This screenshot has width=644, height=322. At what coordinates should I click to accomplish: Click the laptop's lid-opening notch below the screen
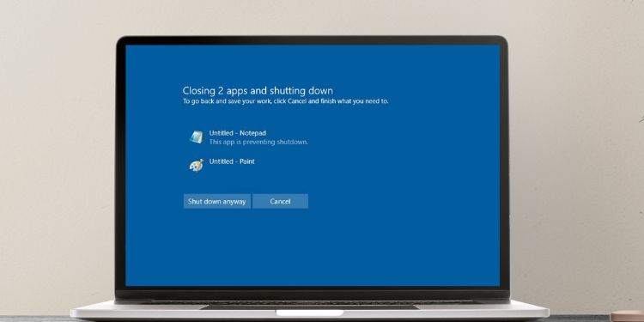pos(309,313)
